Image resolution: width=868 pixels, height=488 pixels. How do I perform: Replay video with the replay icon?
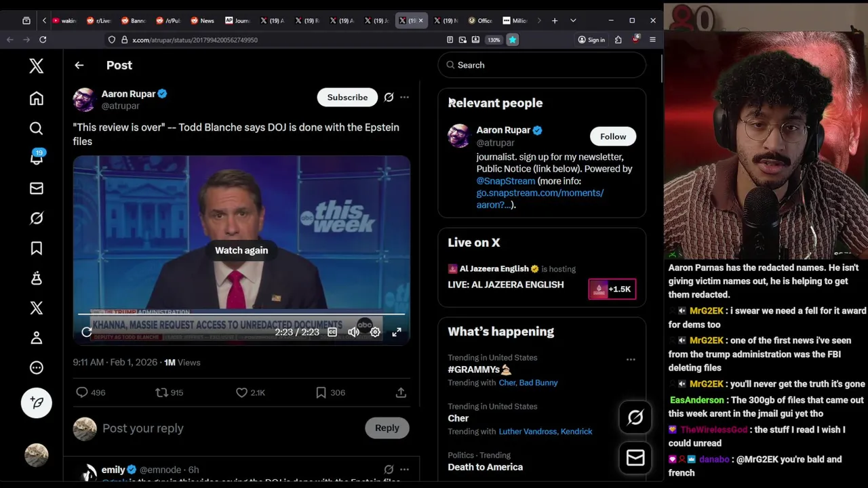click(87, 332)
